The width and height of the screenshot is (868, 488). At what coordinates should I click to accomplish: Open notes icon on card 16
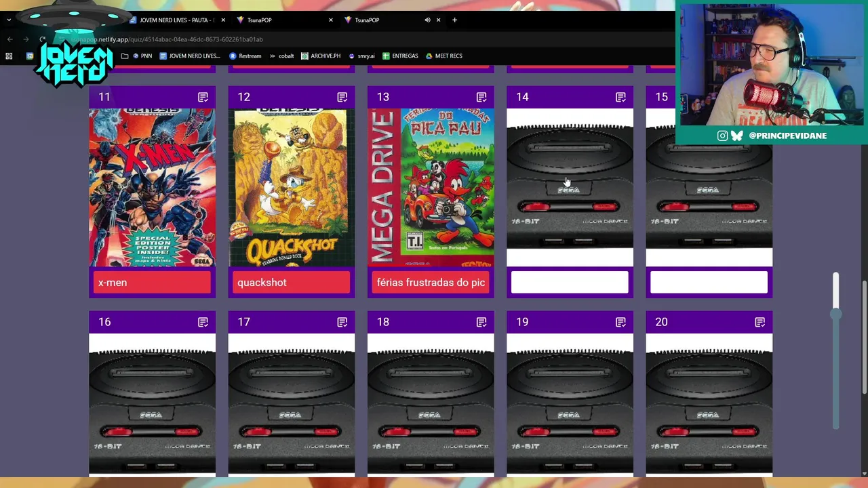tap(203, 323)
